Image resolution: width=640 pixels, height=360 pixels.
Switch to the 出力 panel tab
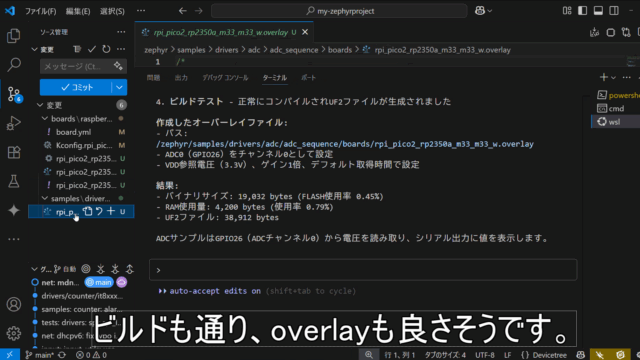click(181, 78)
